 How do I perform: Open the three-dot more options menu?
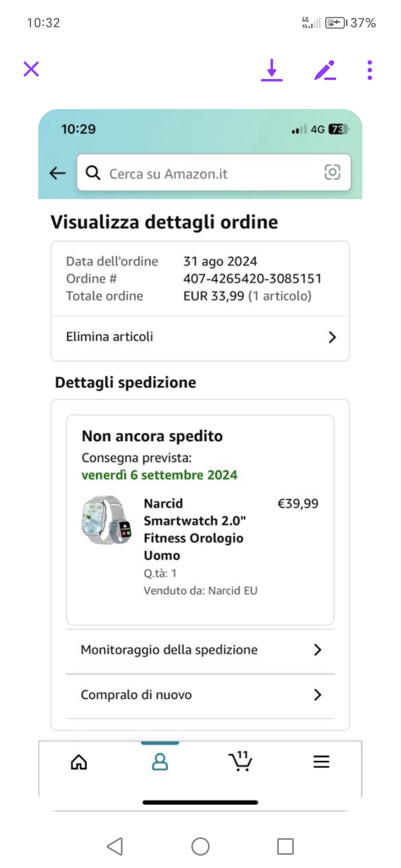click(369, 70)
